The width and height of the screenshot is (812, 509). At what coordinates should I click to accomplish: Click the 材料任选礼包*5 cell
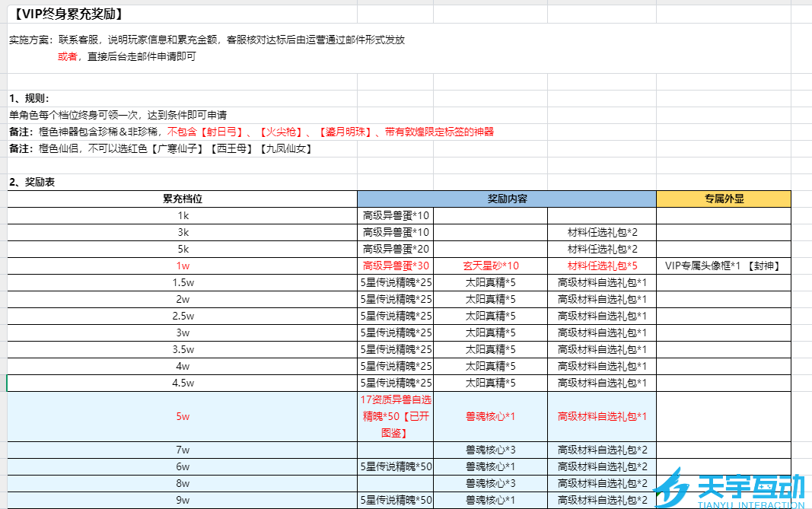pyautogui.click(x=602, y=266)
